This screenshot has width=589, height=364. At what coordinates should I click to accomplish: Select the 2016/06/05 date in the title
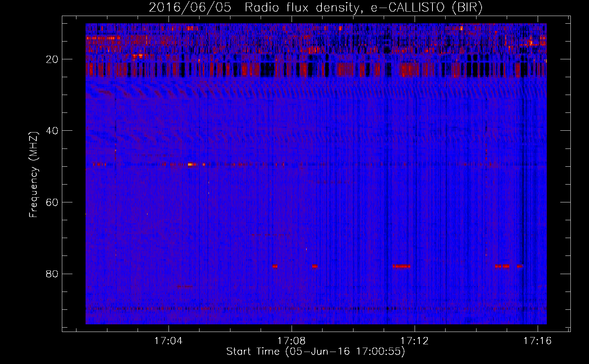coord(190,8)
